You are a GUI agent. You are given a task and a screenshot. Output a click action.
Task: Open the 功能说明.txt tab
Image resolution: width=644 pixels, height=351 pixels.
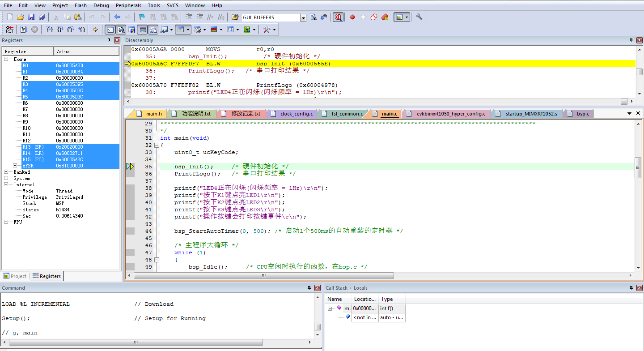[x=192, y=114]
